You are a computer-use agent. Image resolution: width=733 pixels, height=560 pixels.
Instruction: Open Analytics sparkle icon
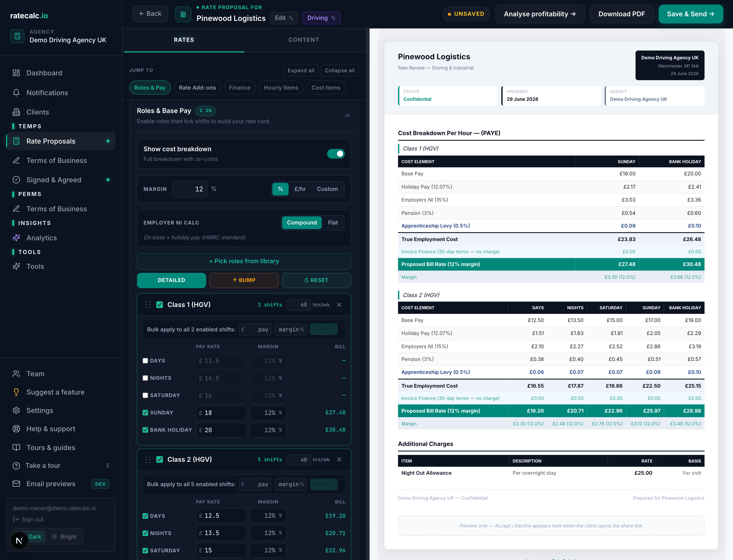16,238
